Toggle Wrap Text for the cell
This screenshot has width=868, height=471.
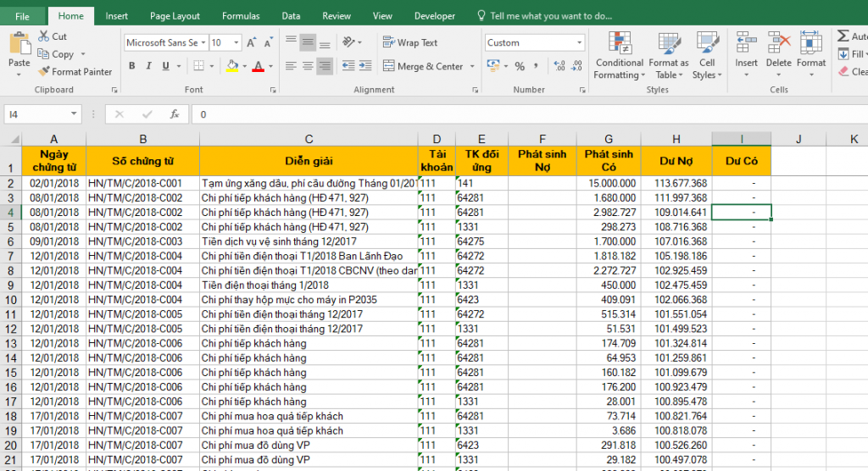pyautogui.click(x=410, y=42)
